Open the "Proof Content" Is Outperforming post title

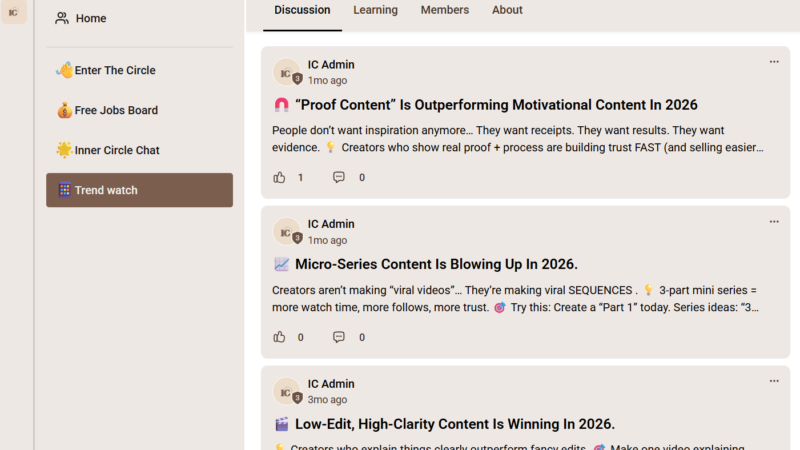pos(496,105)
